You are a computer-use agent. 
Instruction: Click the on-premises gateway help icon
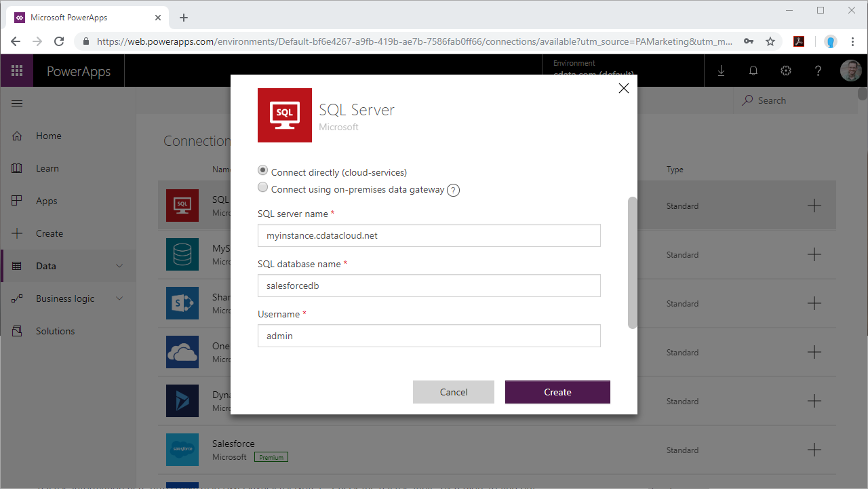click(454, 190)
